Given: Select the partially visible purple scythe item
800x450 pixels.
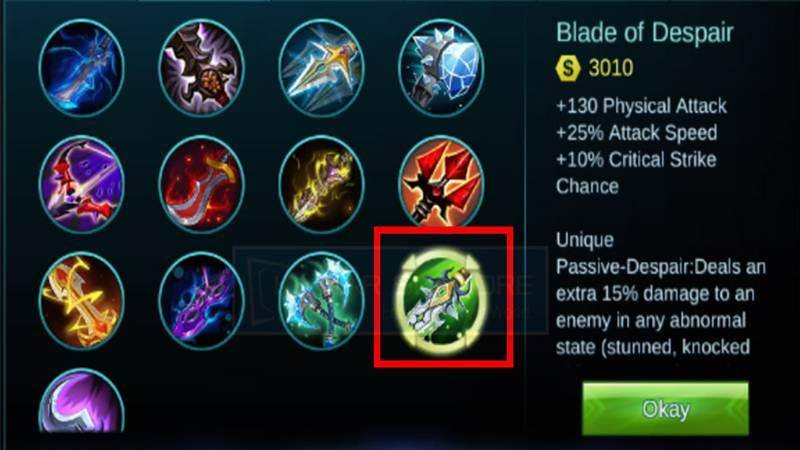Looking at the screenshot, I should point(82,401).
